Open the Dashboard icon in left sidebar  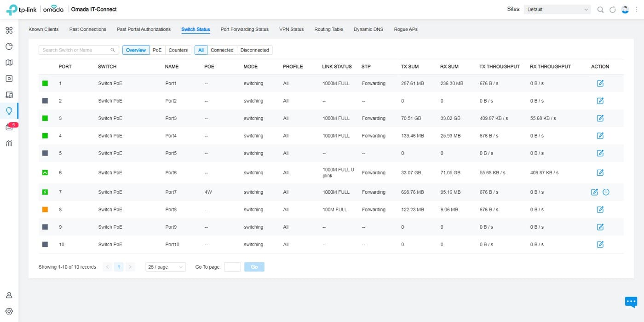[9, 30]
